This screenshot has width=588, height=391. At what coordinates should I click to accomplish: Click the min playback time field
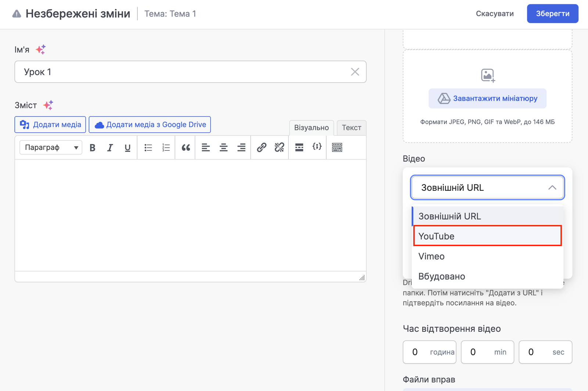487,352
